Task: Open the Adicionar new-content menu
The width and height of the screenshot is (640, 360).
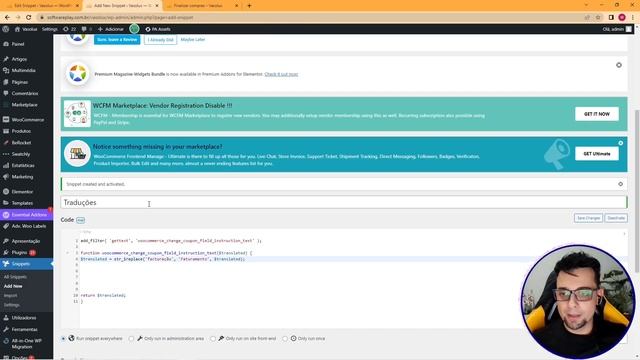Action: 111,29
